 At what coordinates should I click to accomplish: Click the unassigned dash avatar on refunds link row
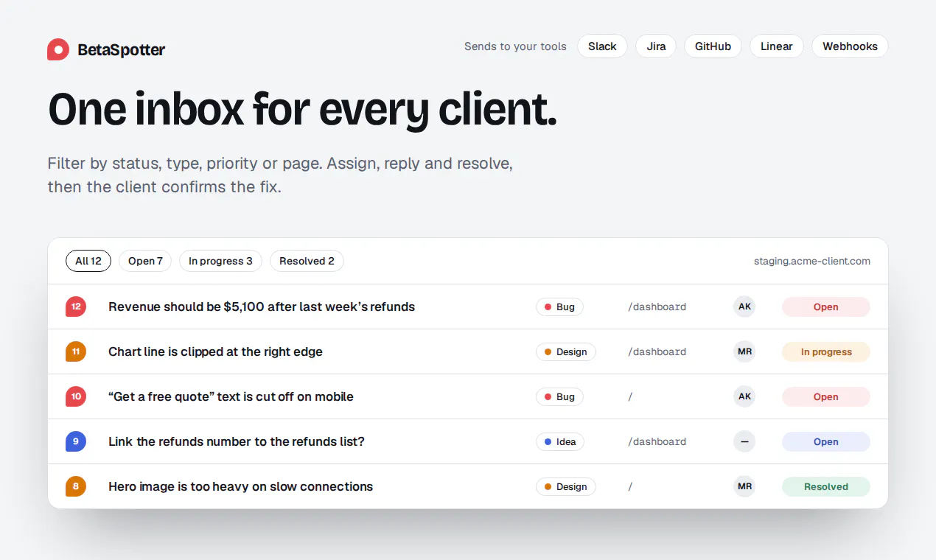[x=744, y=441]
